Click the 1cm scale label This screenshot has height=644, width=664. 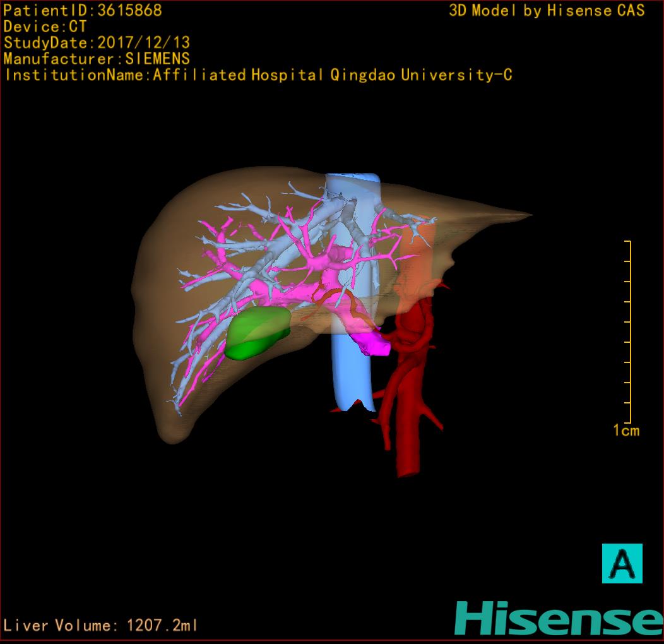tap(625, 431)
